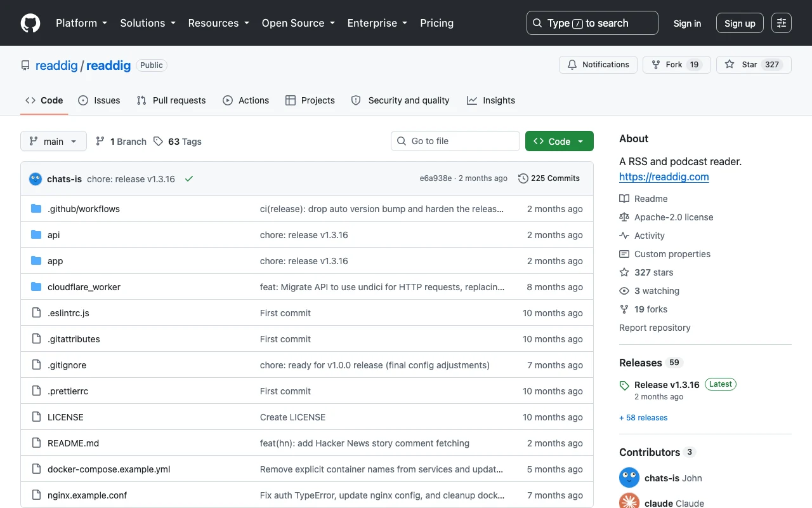Expand the Open Source menu

(298, 23)
